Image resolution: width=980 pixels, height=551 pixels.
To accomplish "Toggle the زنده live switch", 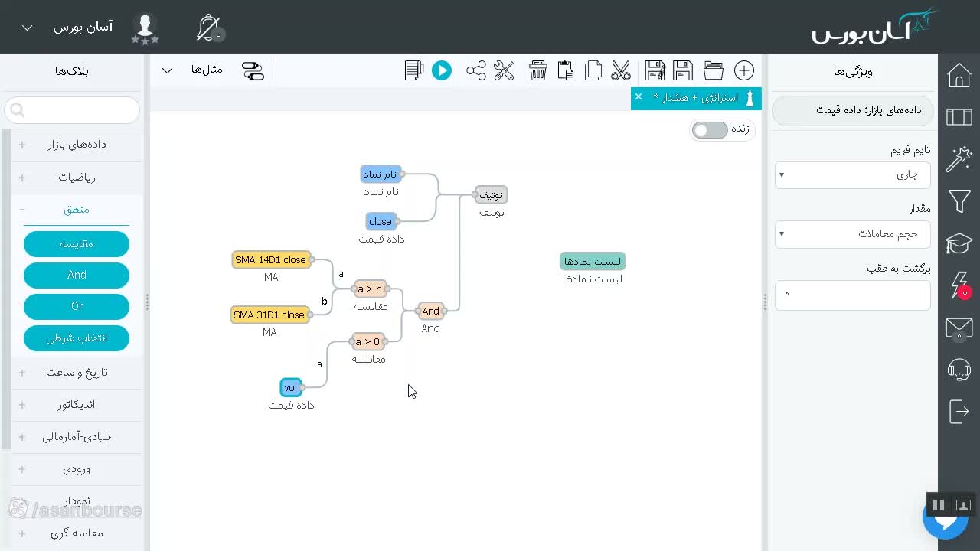I will pos(710,129).
